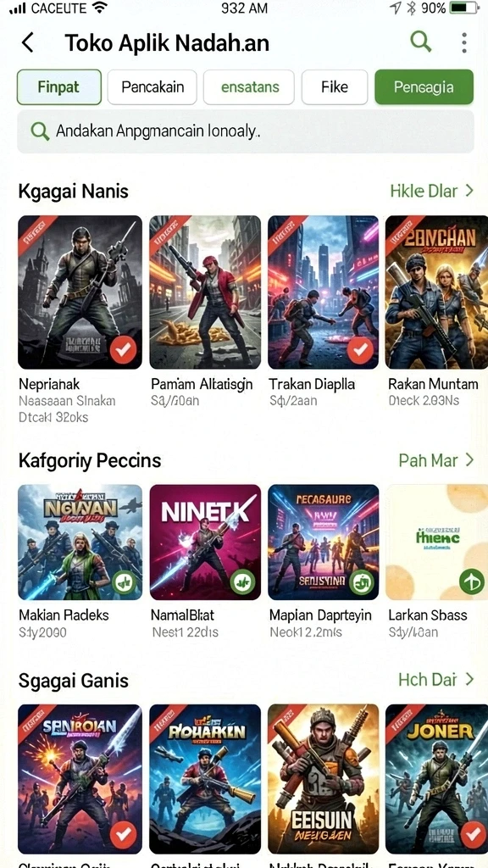Viewport: 488px width, 868px height.
Task: Tap green arrow badge on Larkan Sbass
Action: click(472, 581)
